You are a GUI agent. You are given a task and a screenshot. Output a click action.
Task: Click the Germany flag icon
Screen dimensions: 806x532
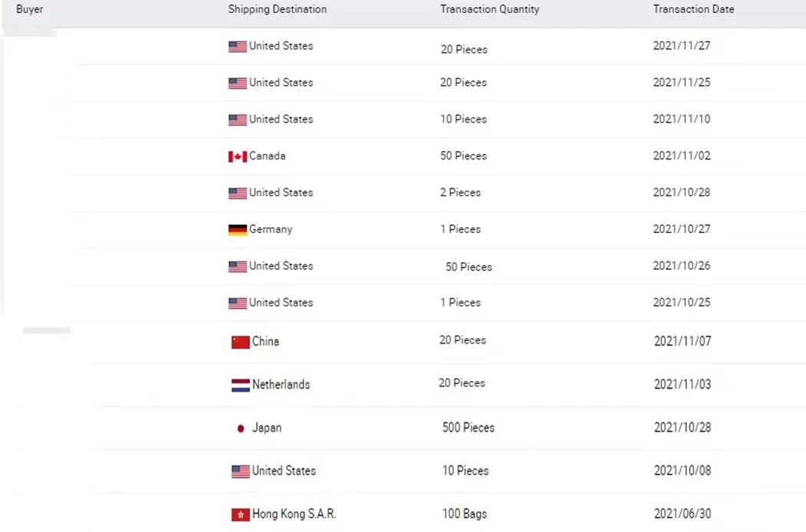(x=238, y=230)
